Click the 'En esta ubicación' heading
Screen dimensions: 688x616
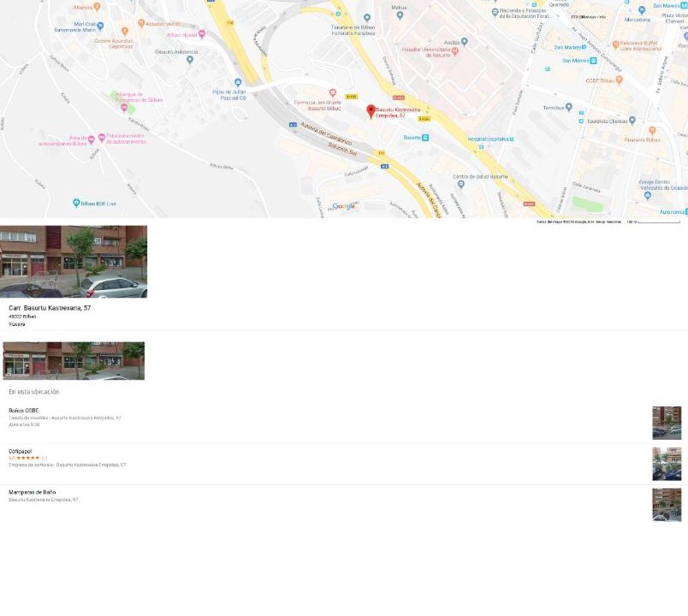tap(33, 392)
